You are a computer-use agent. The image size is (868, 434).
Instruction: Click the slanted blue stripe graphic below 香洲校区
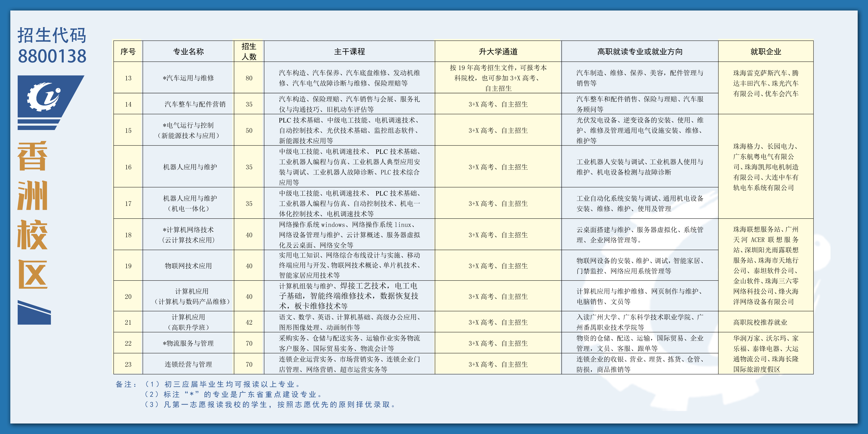34,312
